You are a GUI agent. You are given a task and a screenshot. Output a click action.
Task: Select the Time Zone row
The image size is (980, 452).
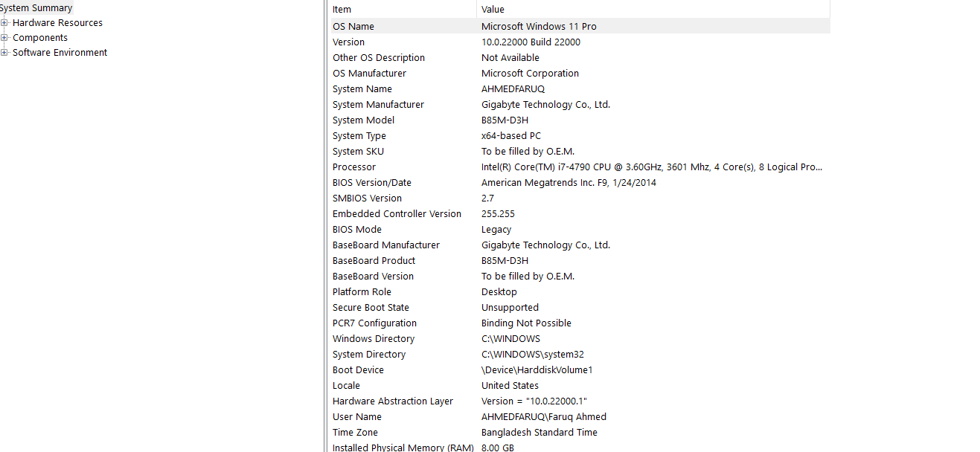coord(579,433)
